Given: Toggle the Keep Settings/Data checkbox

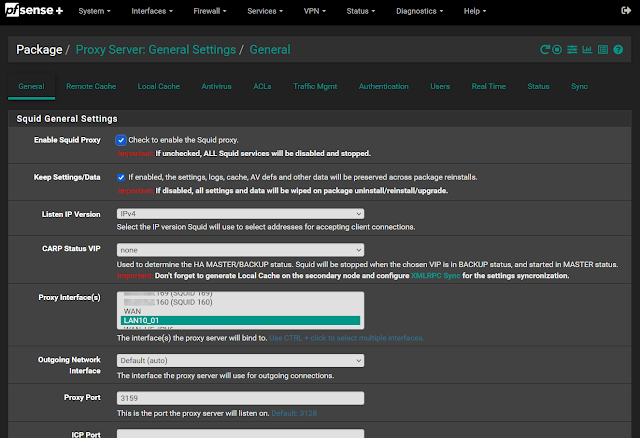Looking at the screenshot, I should coord(121,176).
